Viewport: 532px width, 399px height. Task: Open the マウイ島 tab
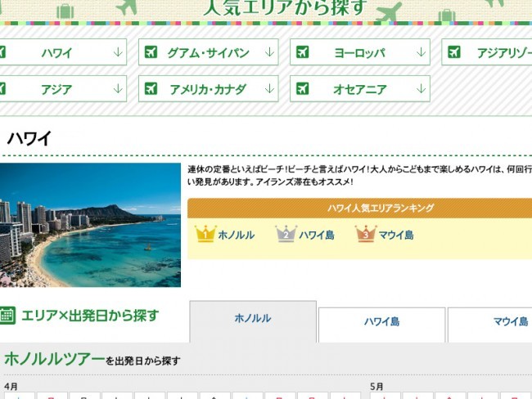tap(509, 322)
